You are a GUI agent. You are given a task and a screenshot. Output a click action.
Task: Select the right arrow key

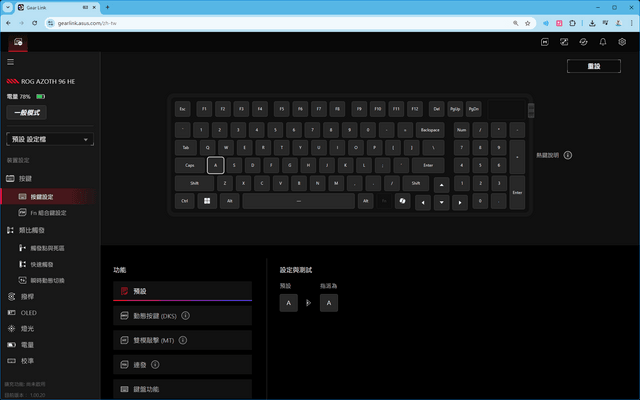point(460,202)
